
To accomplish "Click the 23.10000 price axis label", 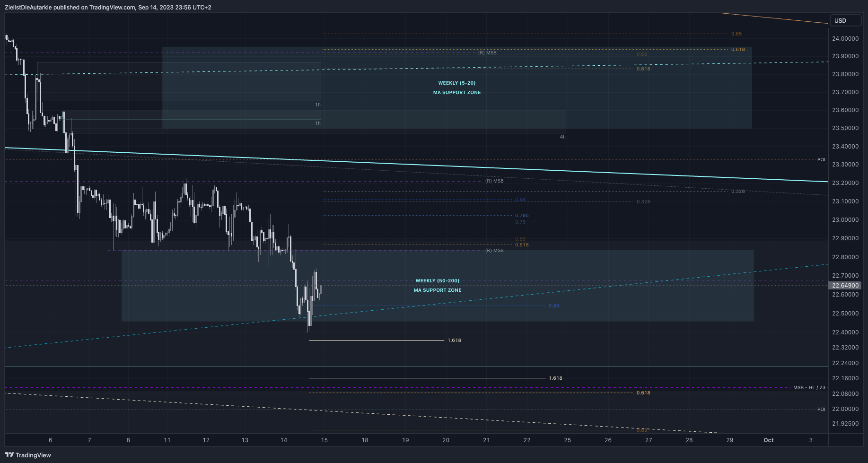I will [x=845, y=201].
